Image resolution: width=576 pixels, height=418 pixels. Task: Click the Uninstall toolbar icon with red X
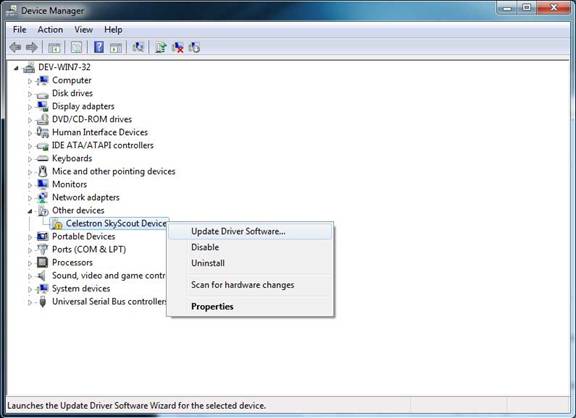(x=177, y=47)
